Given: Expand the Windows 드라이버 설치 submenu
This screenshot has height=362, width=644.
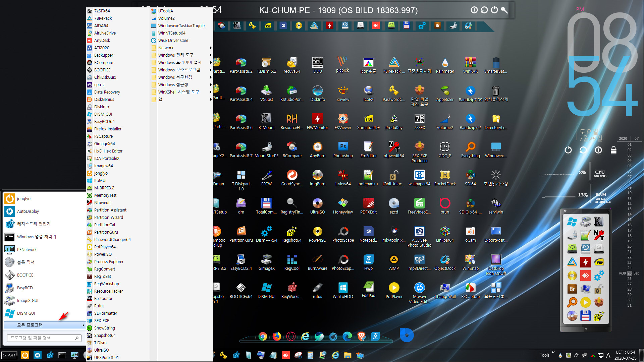Looking at the screenshot, I should pos(181,63).
